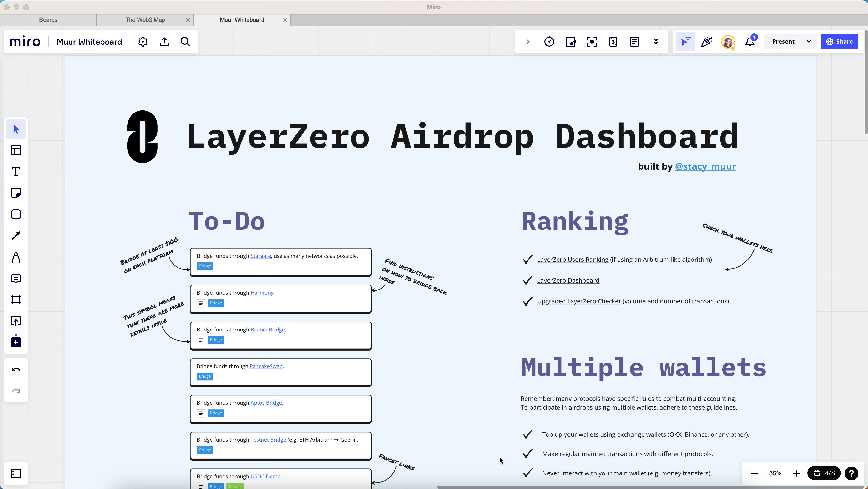Select the Frame tool
The height and width of the screenshot is (489, 868).
click(16, 300)
